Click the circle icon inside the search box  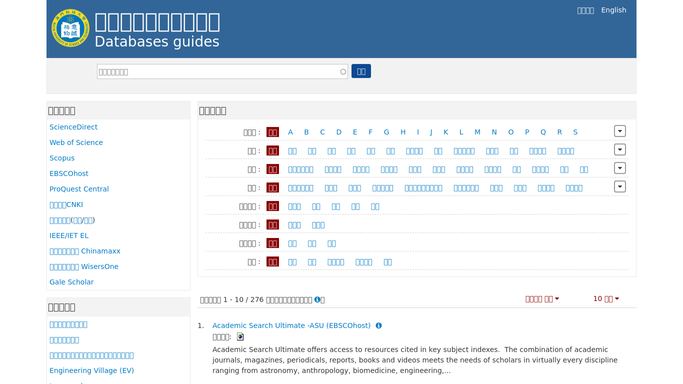343,72
